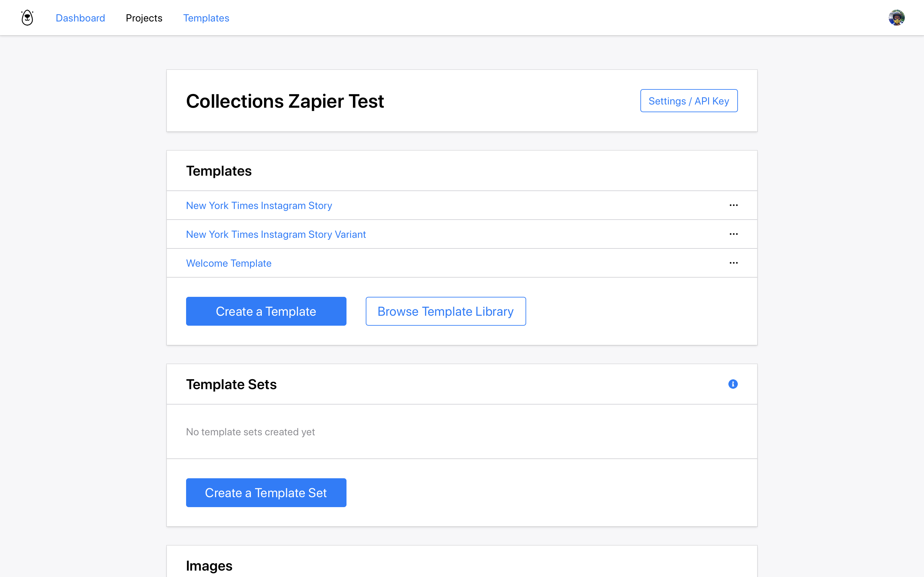This screenshot has width=924, height=577.
Task: Open options menu for Story Variant template
Action: click(x=733, y=234)
